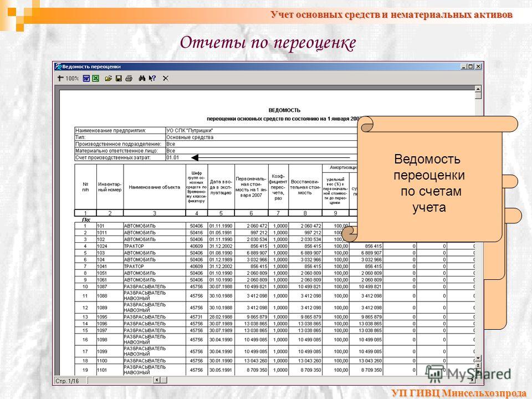532x399 pixels.
Task: Go to previous page with double-up arrow
Action: (x=478, y=365)
